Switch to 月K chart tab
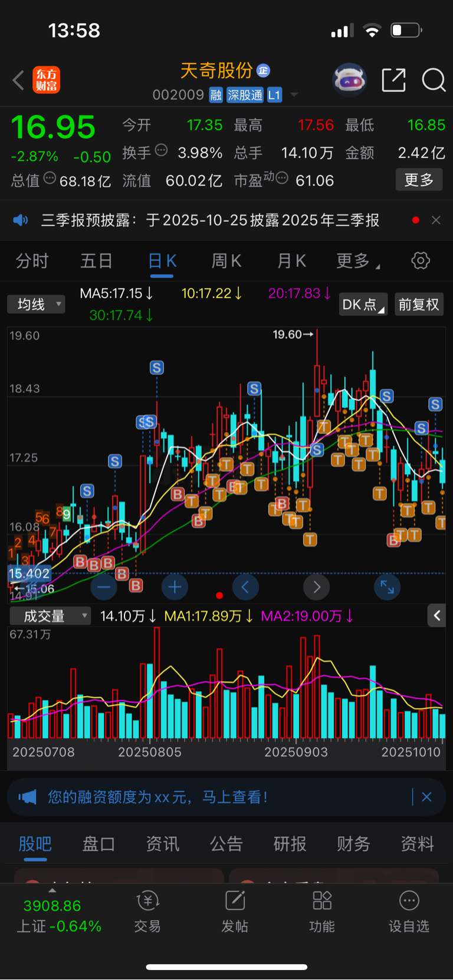The width and height of the screenshot is (453, 980). click(x=291, y=260)
